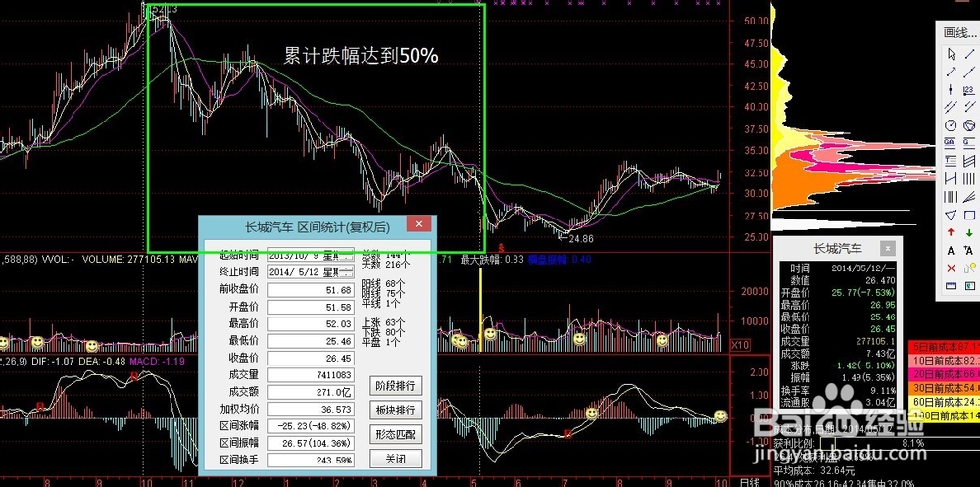This screenshot has width=980, height=487.
Task: Click the 形态匹配 button
Action: point(395,434)
